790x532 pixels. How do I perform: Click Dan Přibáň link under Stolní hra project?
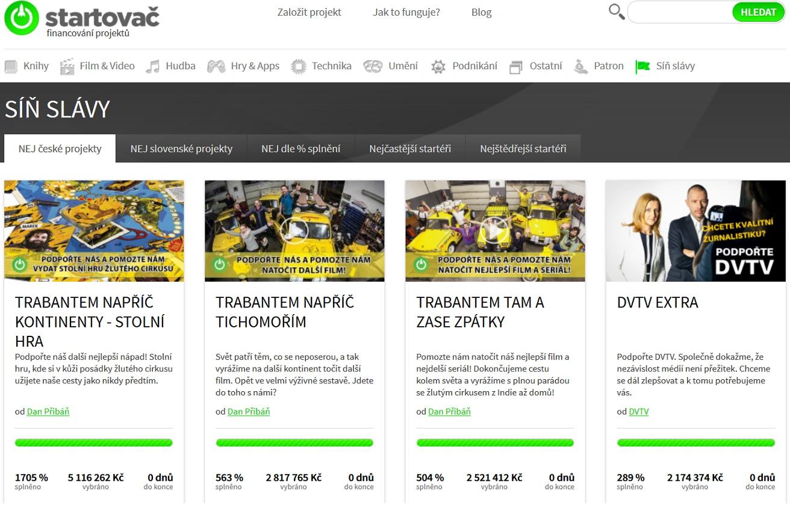pyautogui.click(x=48, y=412)
